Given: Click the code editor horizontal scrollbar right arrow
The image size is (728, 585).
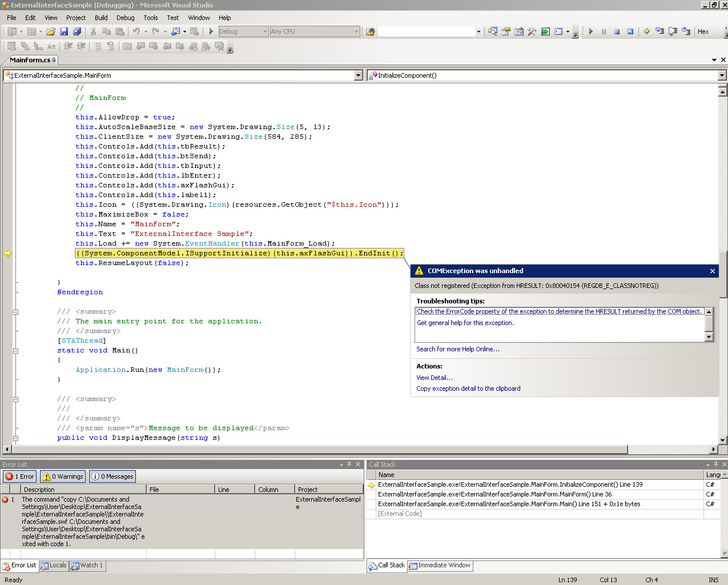Looking at the screenshot, I should [x=714, y=450].
